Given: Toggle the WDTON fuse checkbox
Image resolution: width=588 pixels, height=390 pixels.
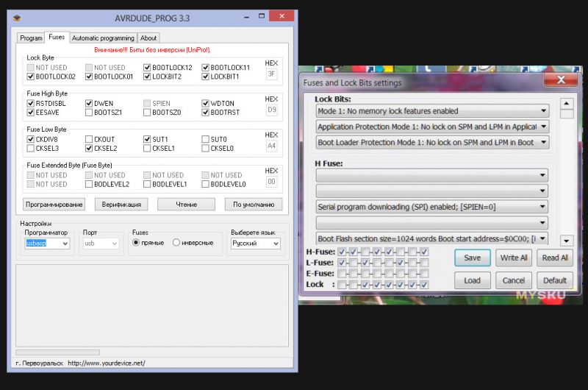Looking at the screenshot, I should [x=205, y=103].
